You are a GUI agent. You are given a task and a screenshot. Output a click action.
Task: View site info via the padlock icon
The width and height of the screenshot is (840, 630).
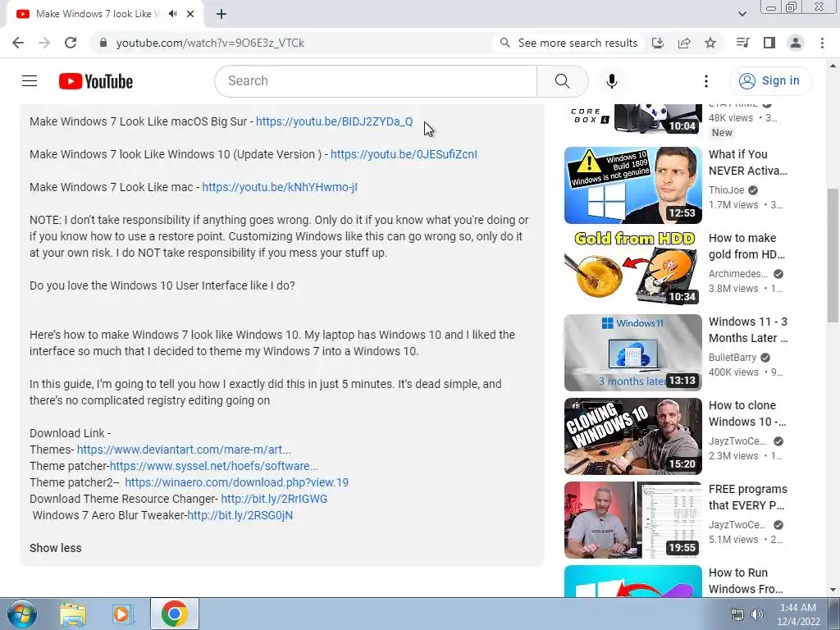click(x=103, y=43)
